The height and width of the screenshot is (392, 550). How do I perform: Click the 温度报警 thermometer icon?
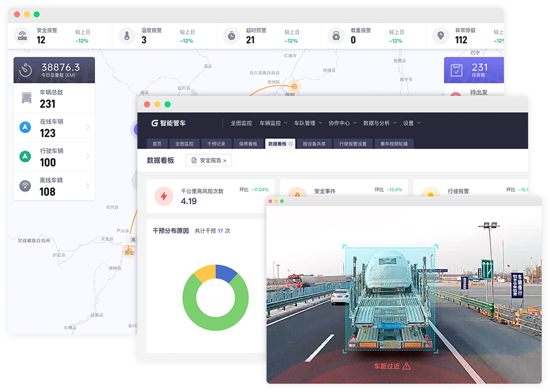click(x=127, y=36)
